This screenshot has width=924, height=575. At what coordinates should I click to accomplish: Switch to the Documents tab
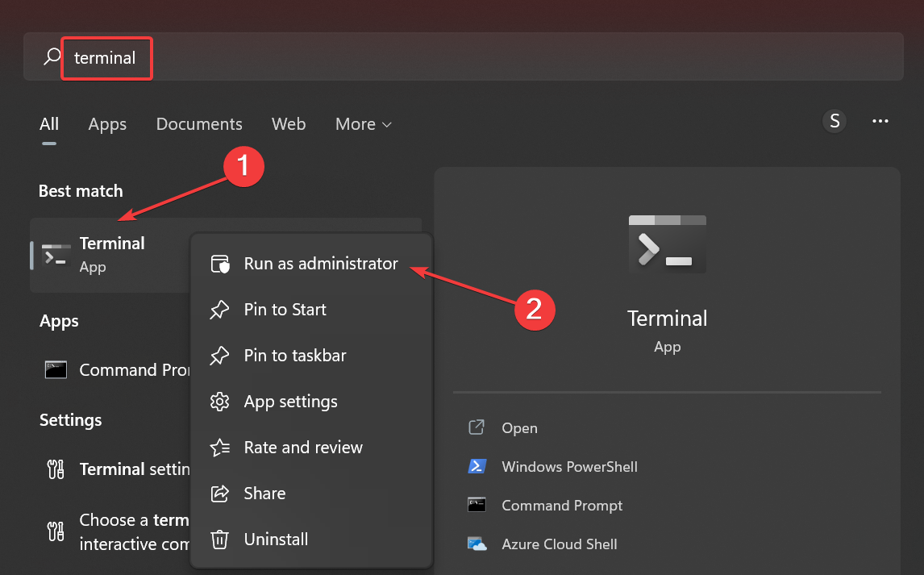199,124
